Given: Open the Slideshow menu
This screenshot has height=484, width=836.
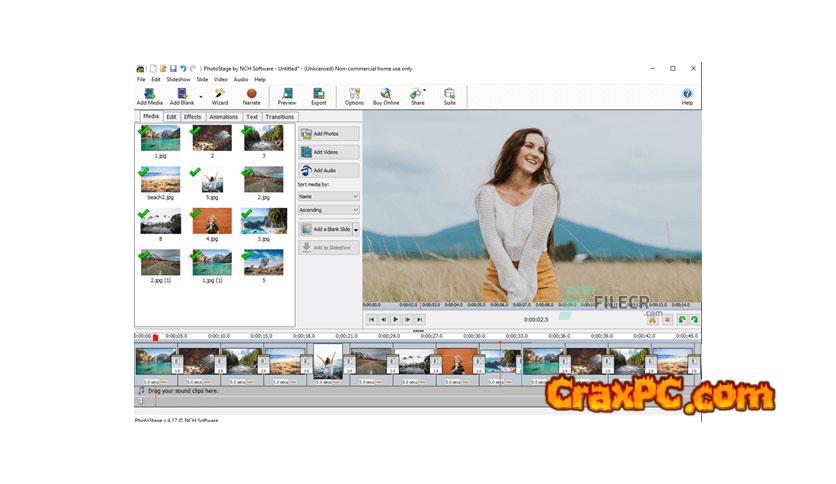Looking at the screenshot, I should (x=178, y=79).
